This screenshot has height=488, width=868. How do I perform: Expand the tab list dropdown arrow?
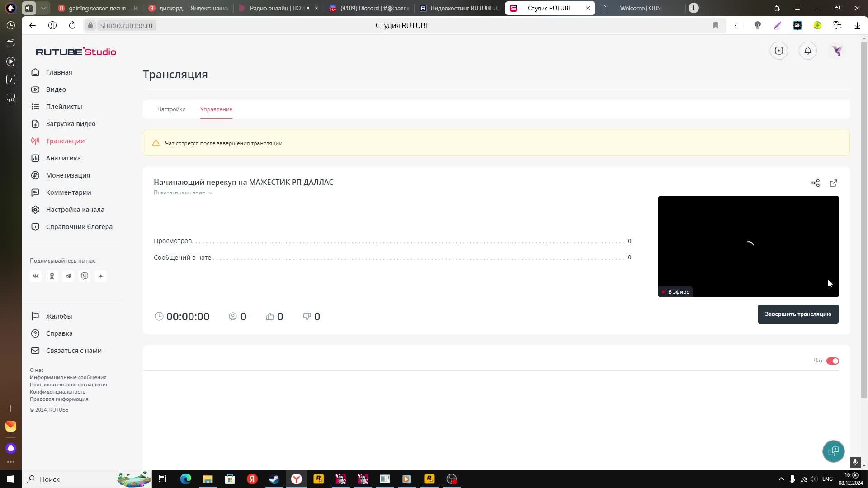point(43,8)
